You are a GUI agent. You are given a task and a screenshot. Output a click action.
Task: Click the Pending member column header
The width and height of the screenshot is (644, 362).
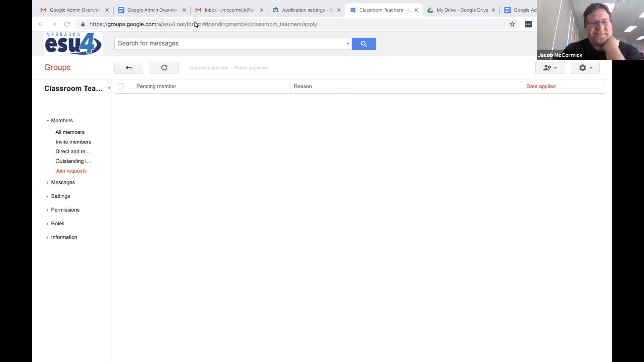pos(156,86)
